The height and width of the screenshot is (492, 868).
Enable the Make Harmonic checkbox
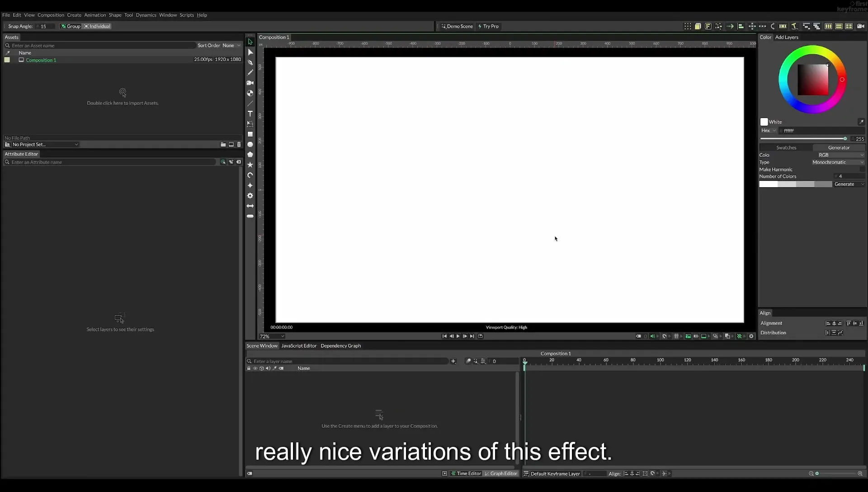click(862, 170)
